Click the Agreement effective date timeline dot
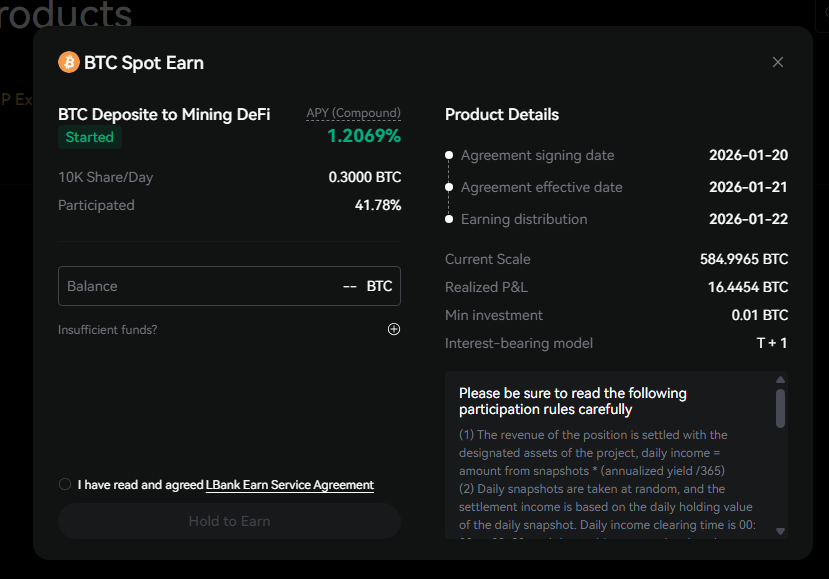 [x=450, y=188]
